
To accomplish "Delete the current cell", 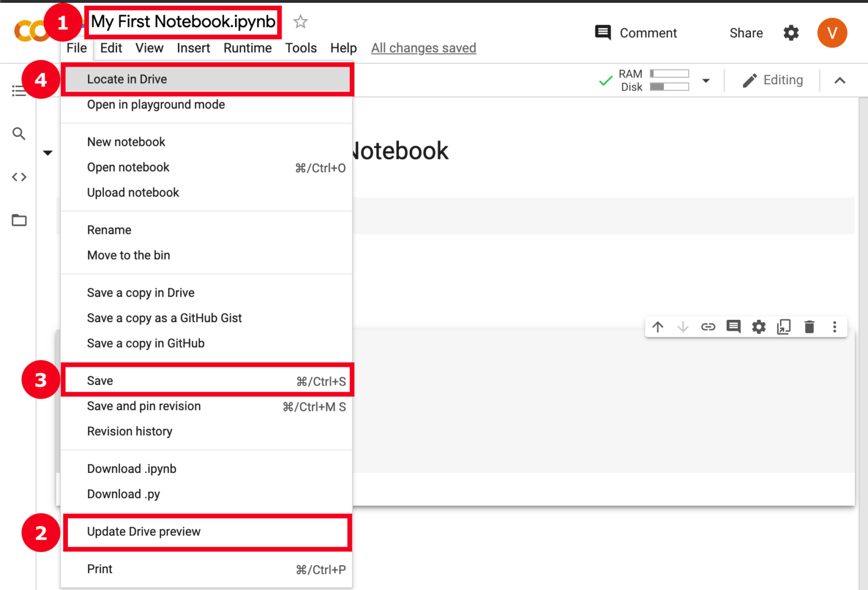I will pos(809,327).
